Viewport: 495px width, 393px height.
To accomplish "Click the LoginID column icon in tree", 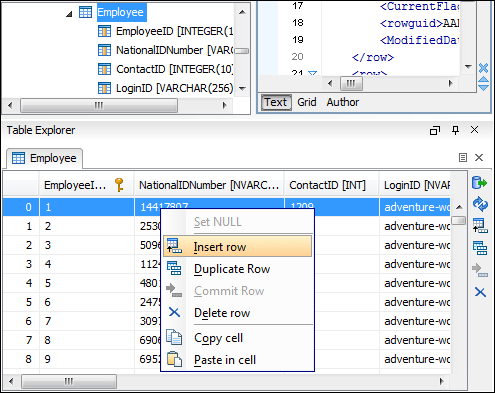I will 104,88.
